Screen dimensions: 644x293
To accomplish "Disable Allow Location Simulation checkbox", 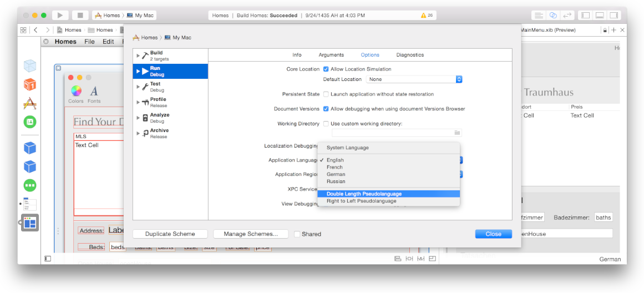I will point(326,69).
